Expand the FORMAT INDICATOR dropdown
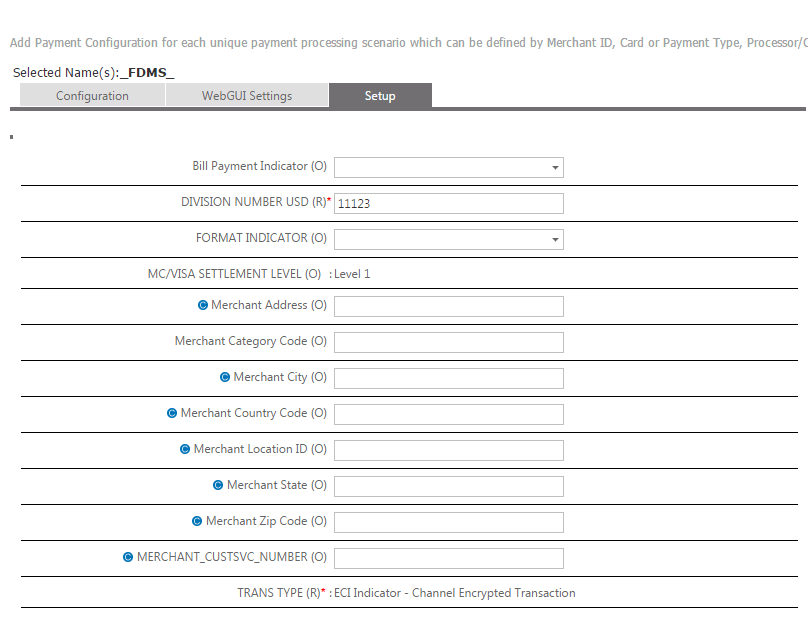This screenshot has width=808, height=622. [448, 239]
